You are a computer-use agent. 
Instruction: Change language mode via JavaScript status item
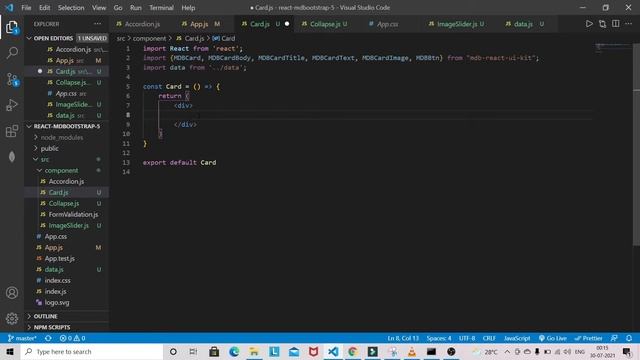click(x=517, y=338)
